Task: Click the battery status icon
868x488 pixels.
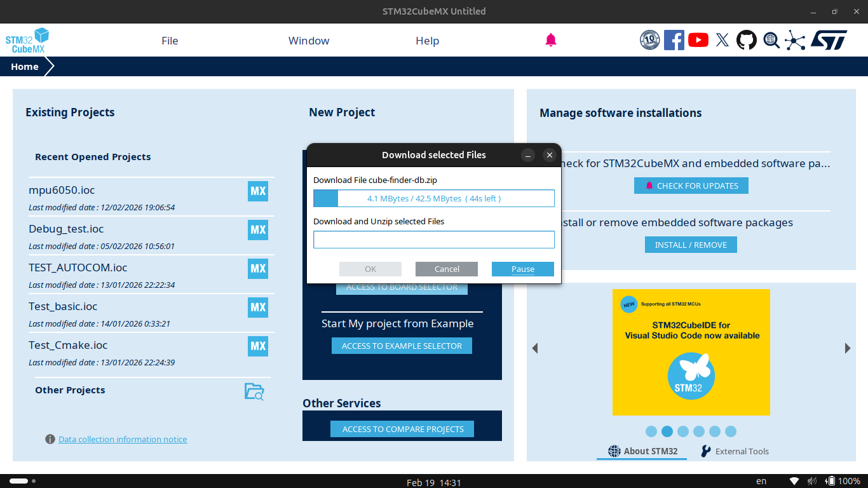Action: 831,481
